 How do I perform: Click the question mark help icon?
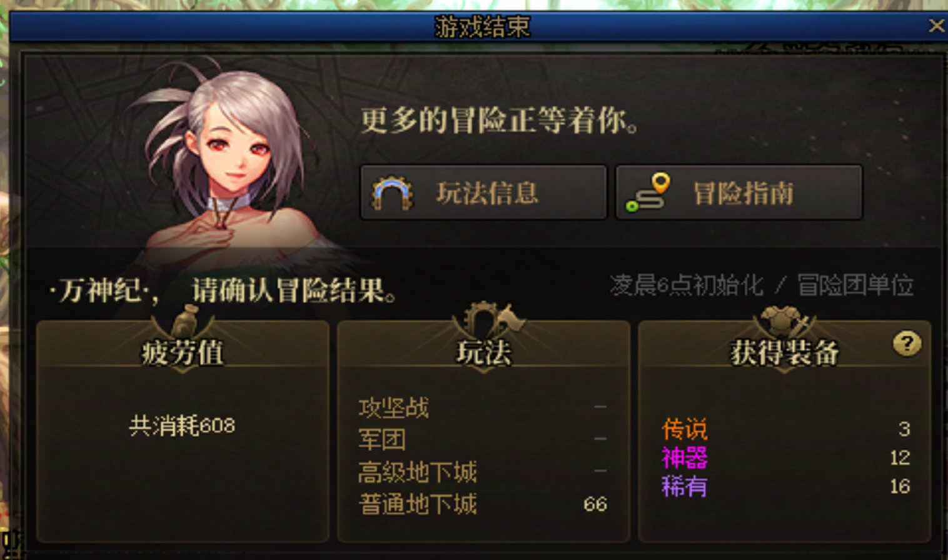(907, 343)
